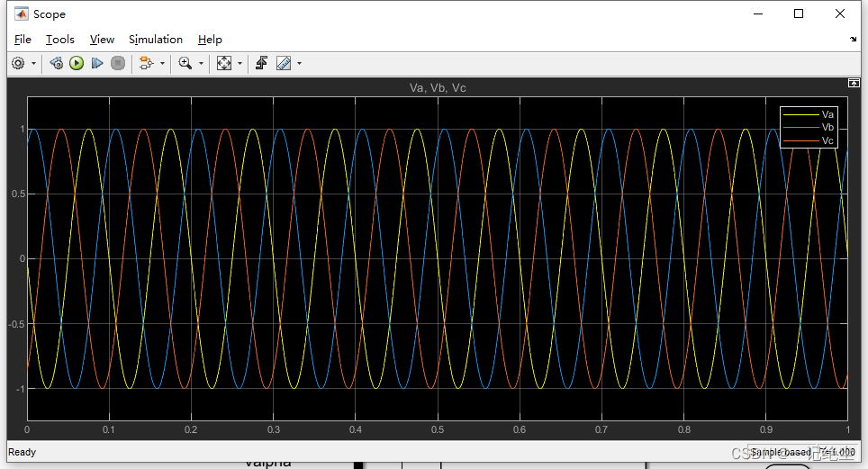Open the File menu

coord(23,40)
